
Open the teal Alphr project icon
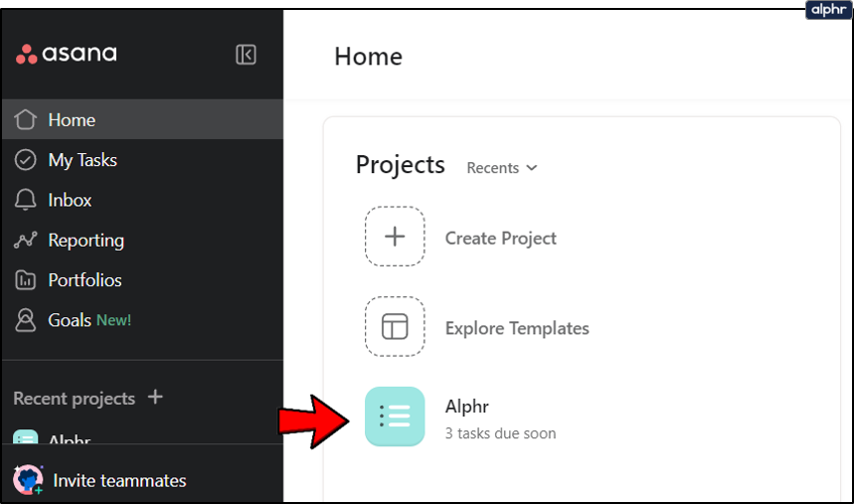(395, 416)
